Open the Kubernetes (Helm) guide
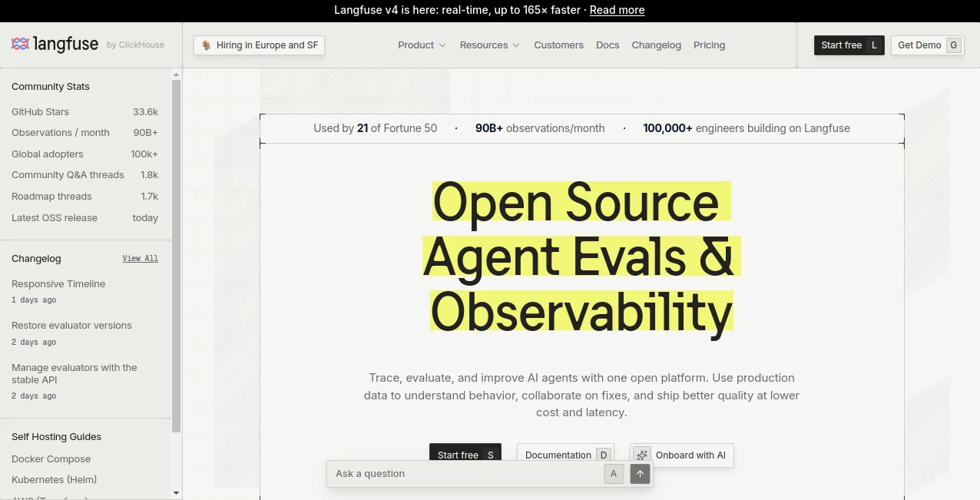 pyautogui.click(x=54, y=480)
